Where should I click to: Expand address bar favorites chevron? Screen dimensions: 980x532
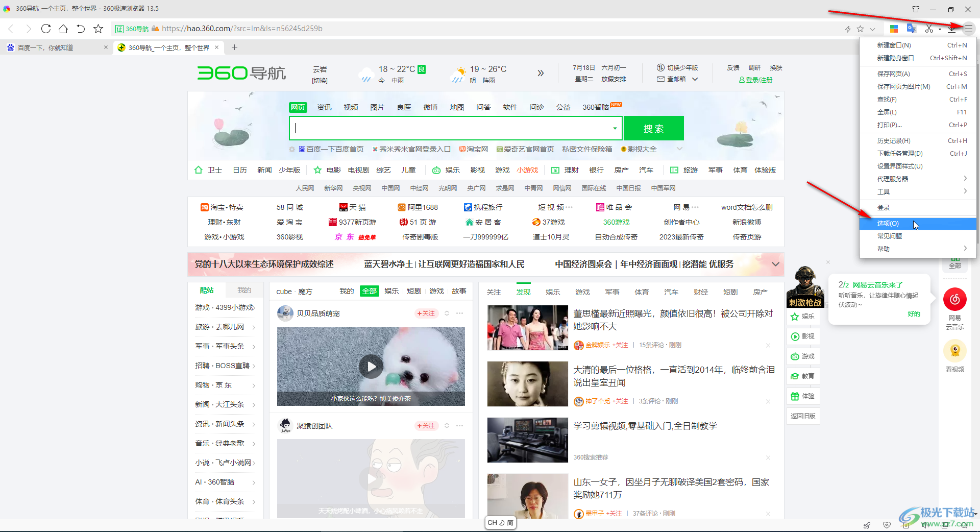point(872,29)
